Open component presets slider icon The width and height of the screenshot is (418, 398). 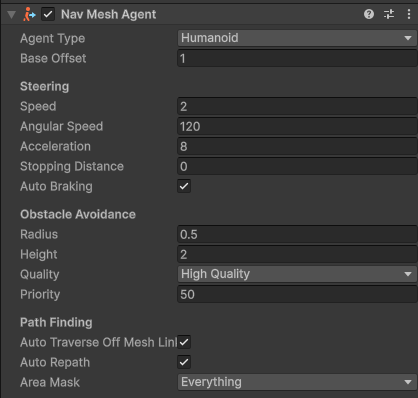(x=389, y=14)
